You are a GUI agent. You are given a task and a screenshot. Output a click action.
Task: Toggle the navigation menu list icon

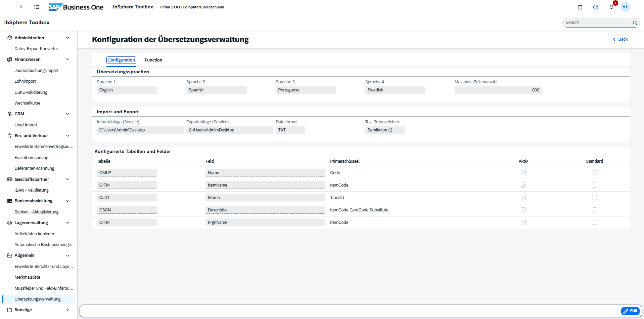click(x=37, y=7)
